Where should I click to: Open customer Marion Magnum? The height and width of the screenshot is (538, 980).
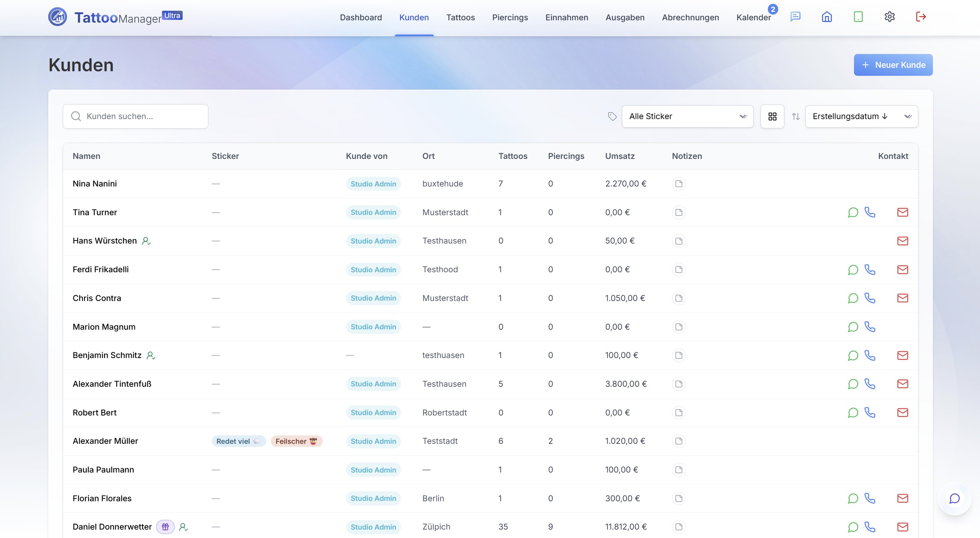click(104, 327)
